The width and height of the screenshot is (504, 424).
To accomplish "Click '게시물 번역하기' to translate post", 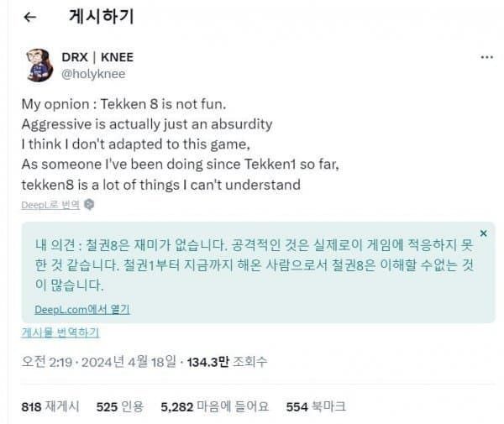I will tap(60, 332).
